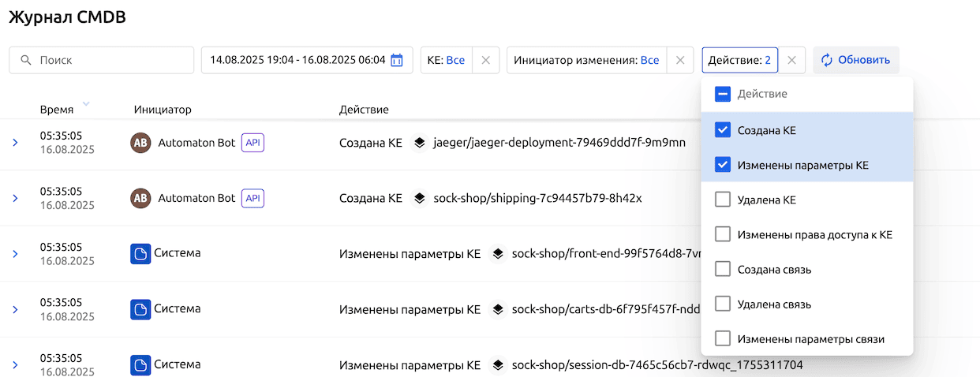Click Изменены параметры КЕ text in front-end row
980x377 pixels.
pos(410,254)
